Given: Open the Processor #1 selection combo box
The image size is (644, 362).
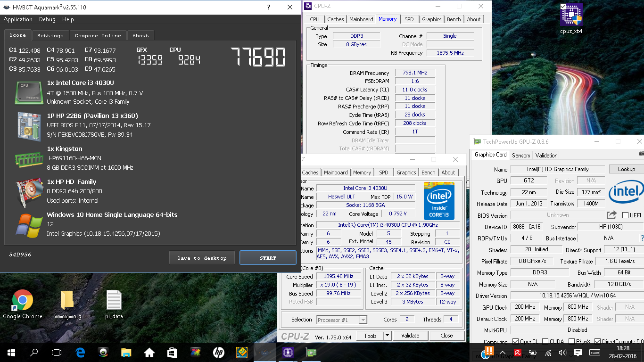Looking at the screenshot, I should point(342,320).
